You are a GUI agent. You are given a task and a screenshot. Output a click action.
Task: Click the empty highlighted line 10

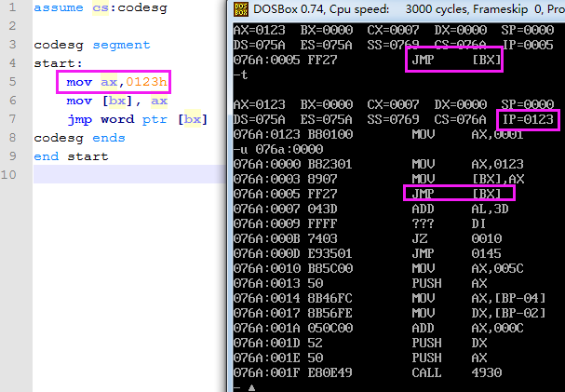click(129, 174)
